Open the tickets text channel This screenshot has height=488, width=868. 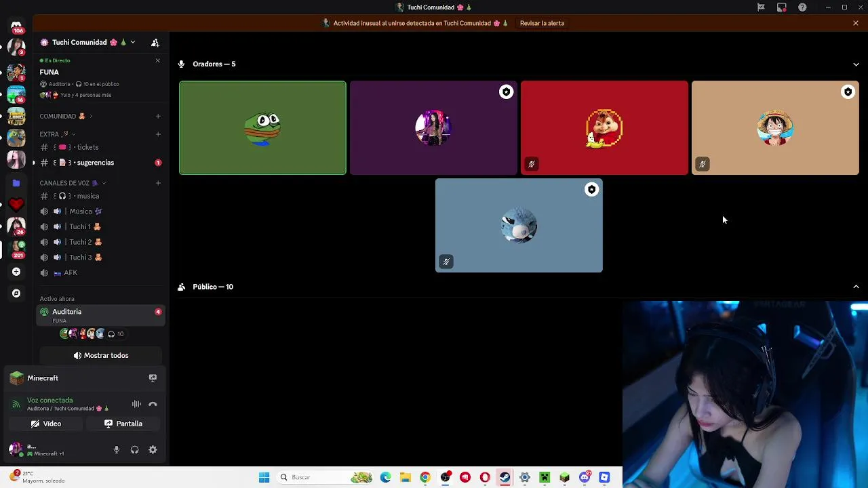click(x=100, y=147)
